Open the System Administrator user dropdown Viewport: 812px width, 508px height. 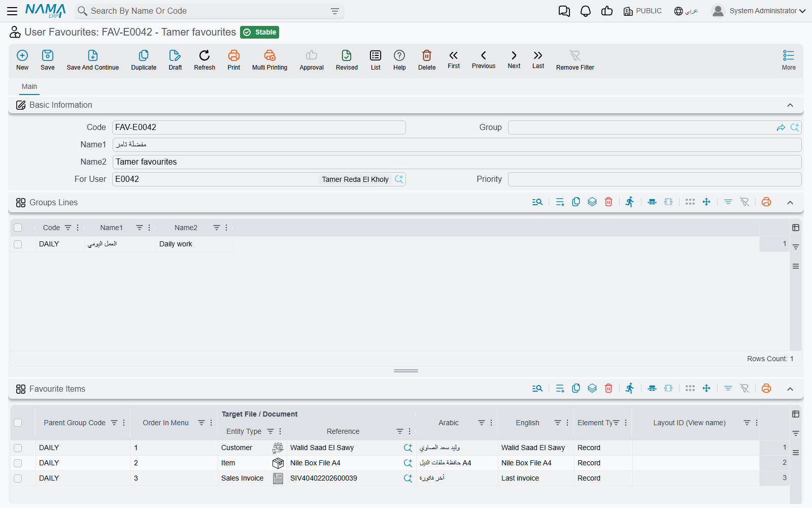tap(759, 11)
